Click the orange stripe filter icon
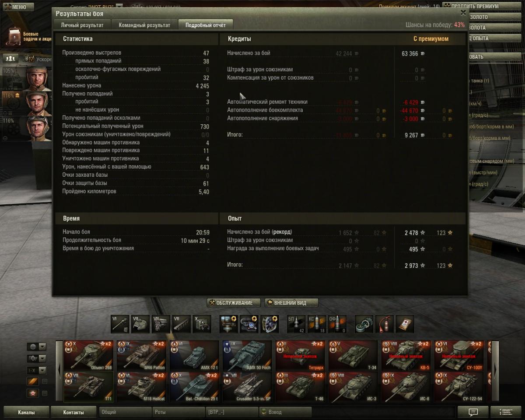 tap(32, 381)
